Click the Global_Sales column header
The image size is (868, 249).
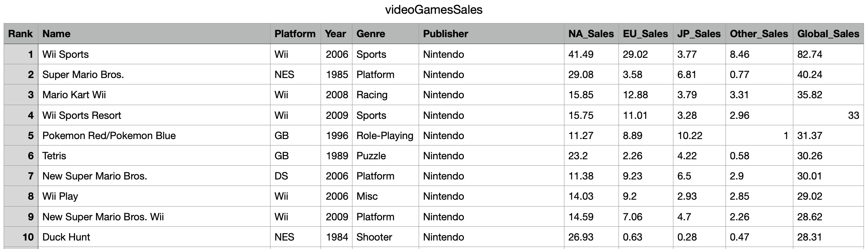(828, 34)
